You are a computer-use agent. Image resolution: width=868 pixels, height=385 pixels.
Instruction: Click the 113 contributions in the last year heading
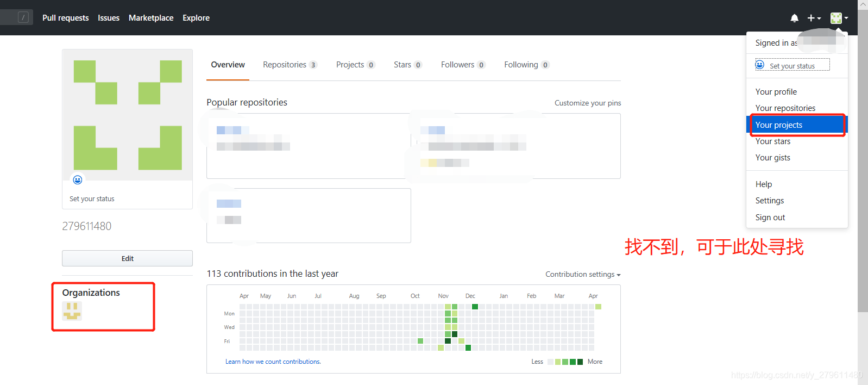point(272,274)
